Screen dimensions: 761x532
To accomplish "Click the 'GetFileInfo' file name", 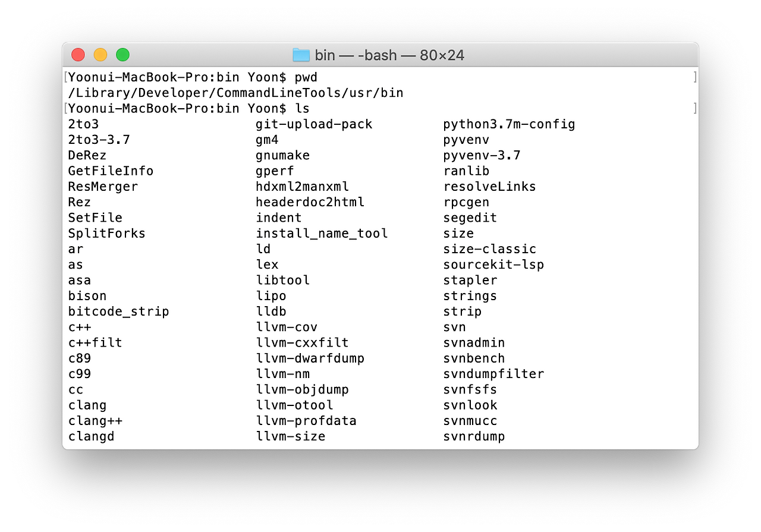I will pos(111,171).
